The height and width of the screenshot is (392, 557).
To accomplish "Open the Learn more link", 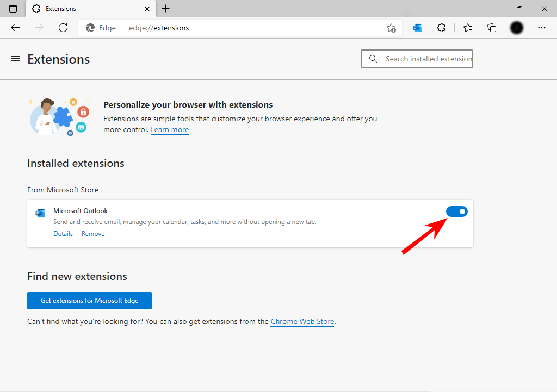I will [x=170, y=129].
